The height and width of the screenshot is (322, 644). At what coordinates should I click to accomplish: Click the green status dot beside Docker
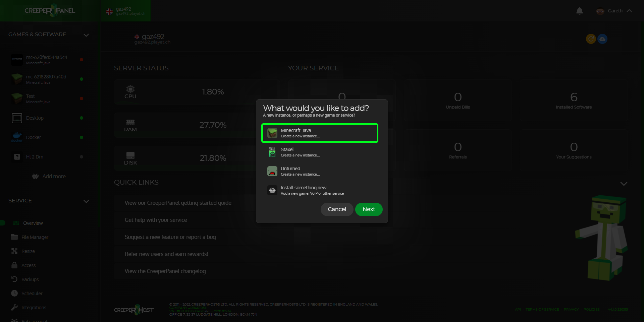click(x=82, y=137)
